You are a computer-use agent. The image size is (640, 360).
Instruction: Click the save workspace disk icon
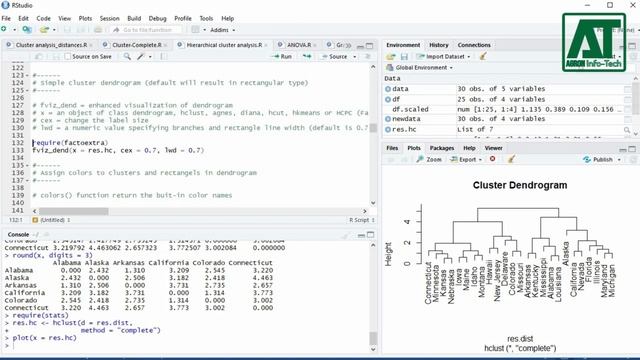404,56
